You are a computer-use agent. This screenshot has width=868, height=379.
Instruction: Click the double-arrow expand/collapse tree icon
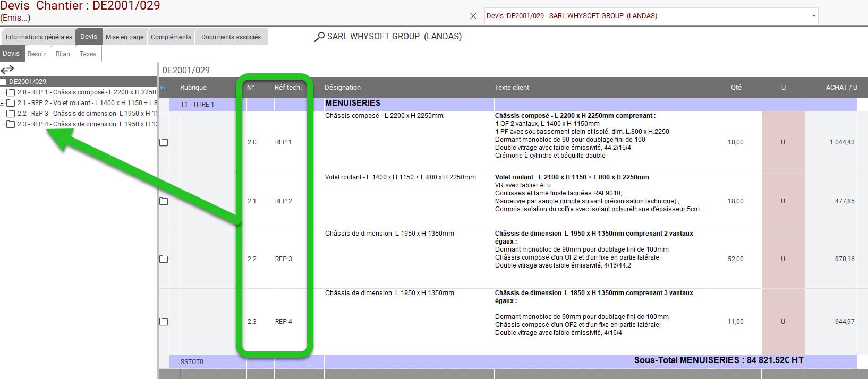coord(7,70)
